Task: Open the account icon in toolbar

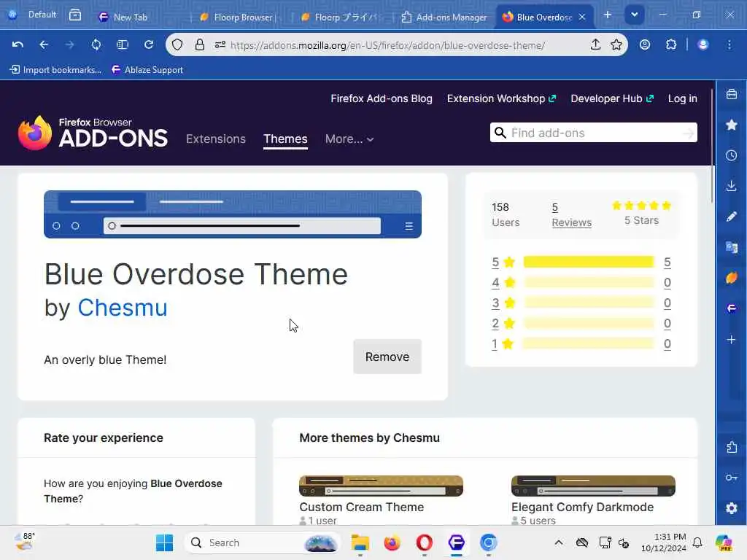Action: tap(645, 44)
